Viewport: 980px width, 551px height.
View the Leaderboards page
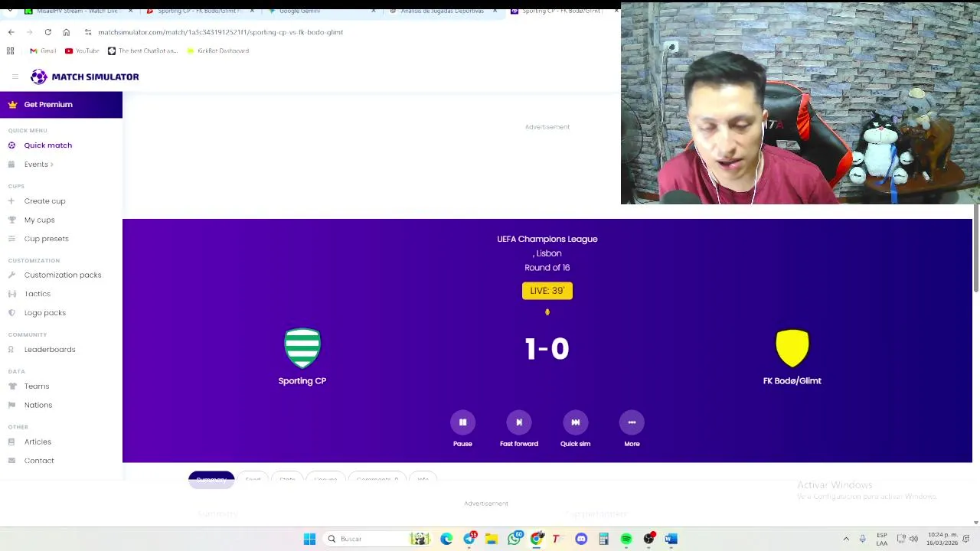49,350
